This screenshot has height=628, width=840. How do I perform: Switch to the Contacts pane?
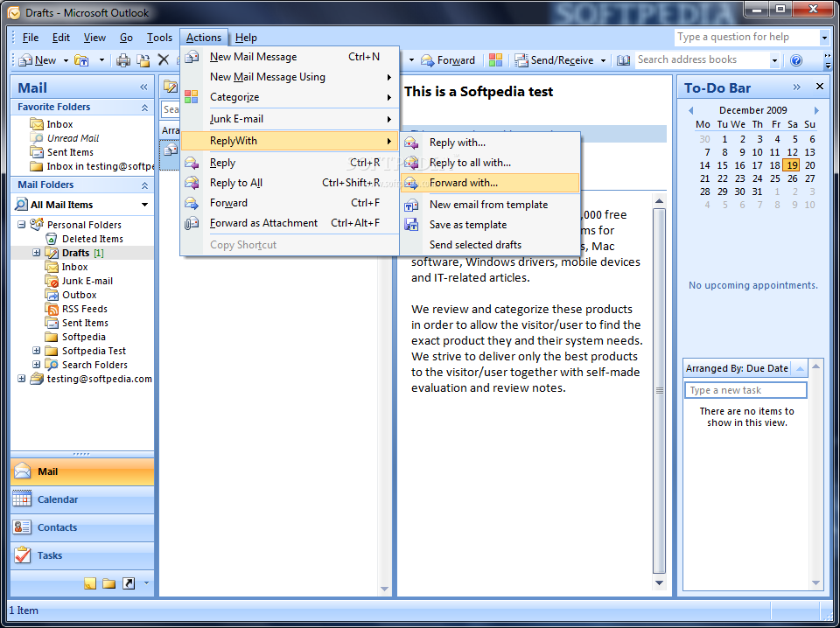pyautogui.click(x=82, y=527)
